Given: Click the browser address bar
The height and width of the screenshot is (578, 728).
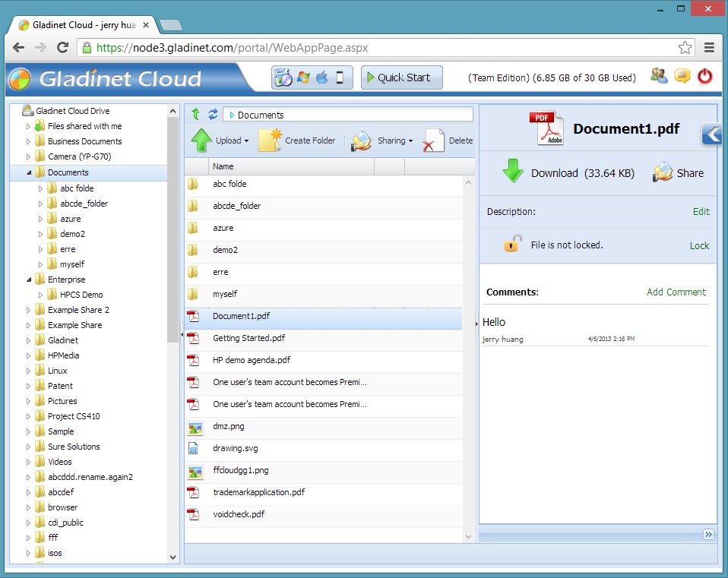Looking at the screenshot, I should click(380, 47).
